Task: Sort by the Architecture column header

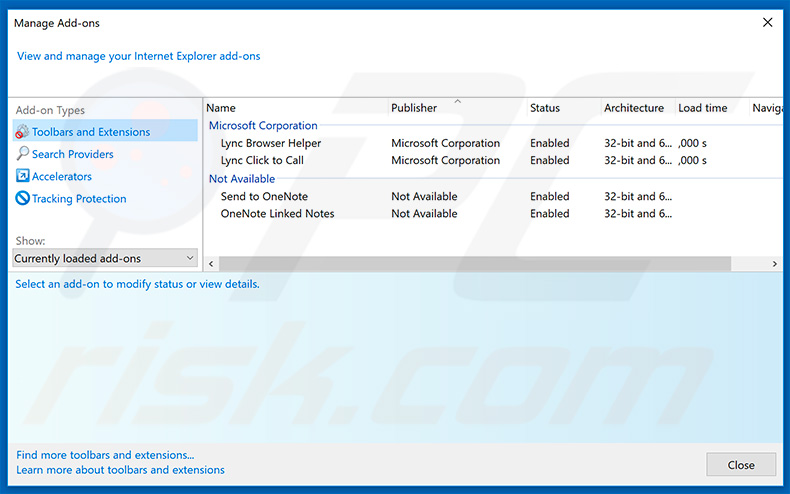Action: [x=634, y=108]
